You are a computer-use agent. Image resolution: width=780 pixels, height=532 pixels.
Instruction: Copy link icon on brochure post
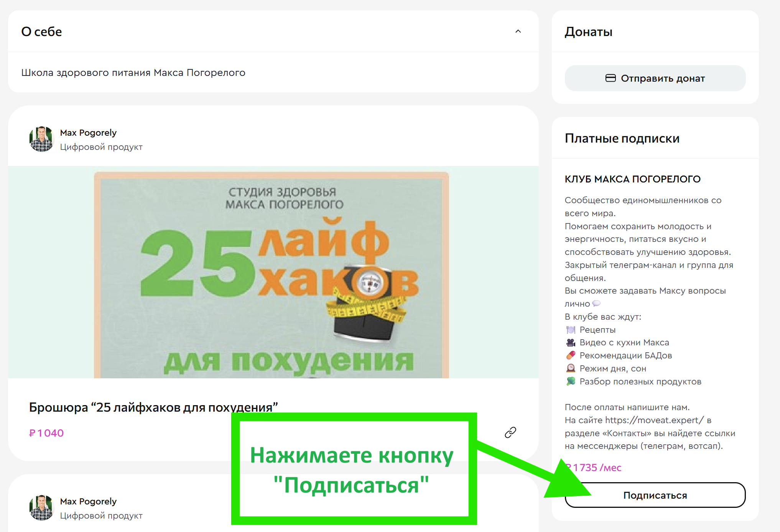(x=510, y=432)
